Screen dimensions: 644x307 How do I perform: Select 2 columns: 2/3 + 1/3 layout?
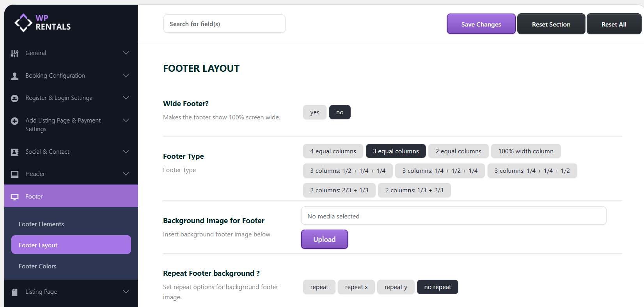pyautogui.click(x=339, y=190)
